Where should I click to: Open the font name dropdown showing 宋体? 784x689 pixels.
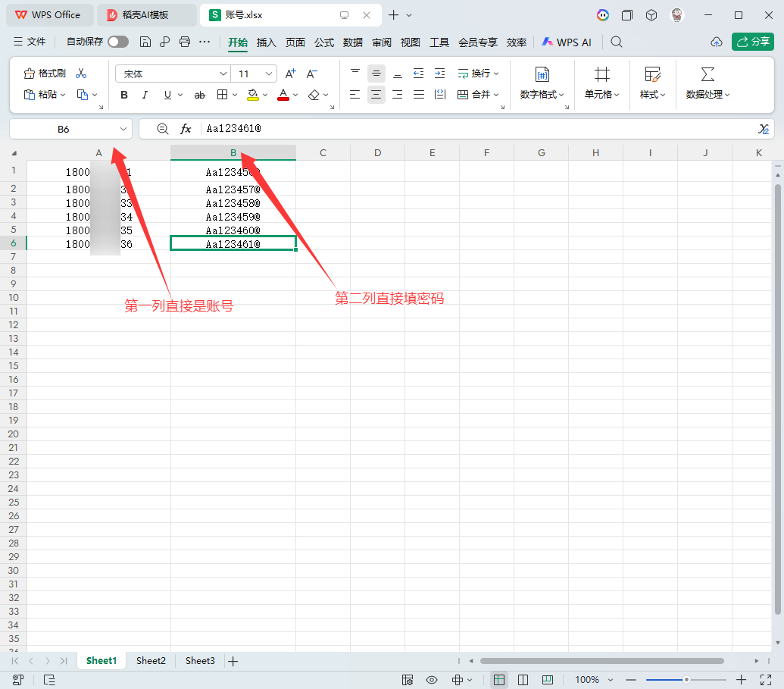(173, 74)
